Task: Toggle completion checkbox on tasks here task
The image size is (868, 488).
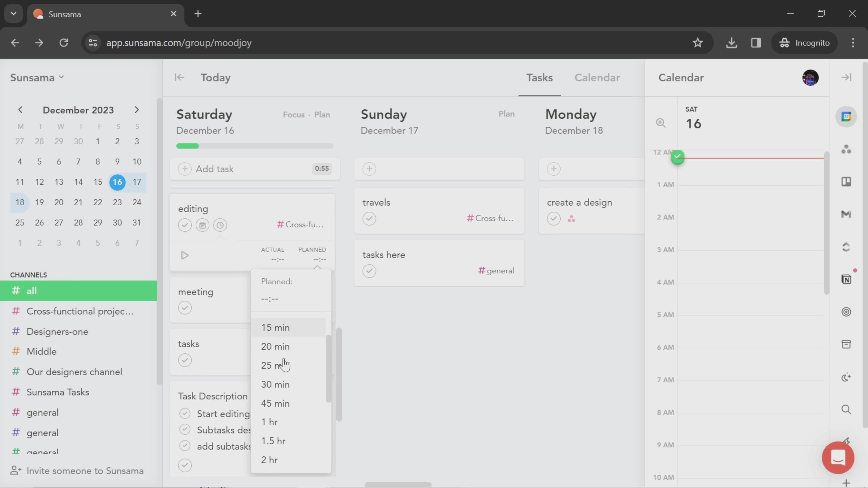Action: coord(369,270)
